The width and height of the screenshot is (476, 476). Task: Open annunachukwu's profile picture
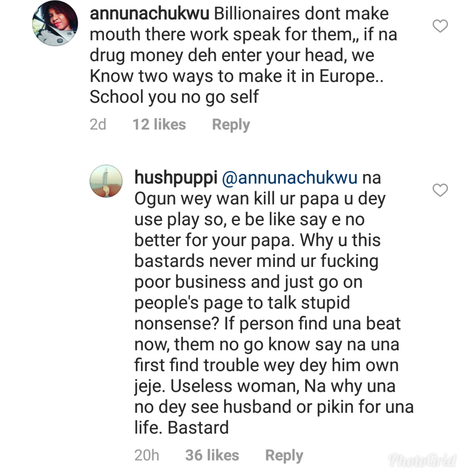pos(55,24)
